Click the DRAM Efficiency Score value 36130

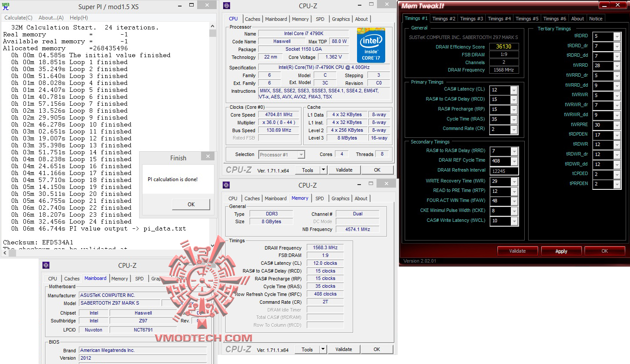tap(504, 47)
